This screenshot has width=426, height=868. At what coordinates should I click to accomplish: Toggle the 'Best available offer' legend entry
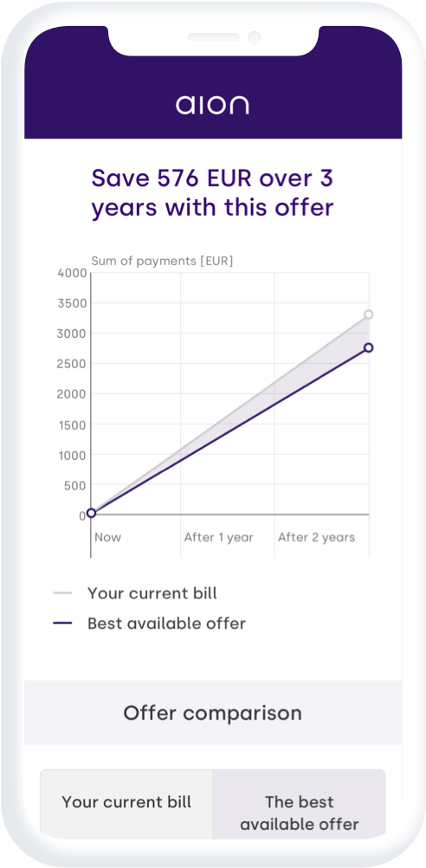(x=149, y=624)
